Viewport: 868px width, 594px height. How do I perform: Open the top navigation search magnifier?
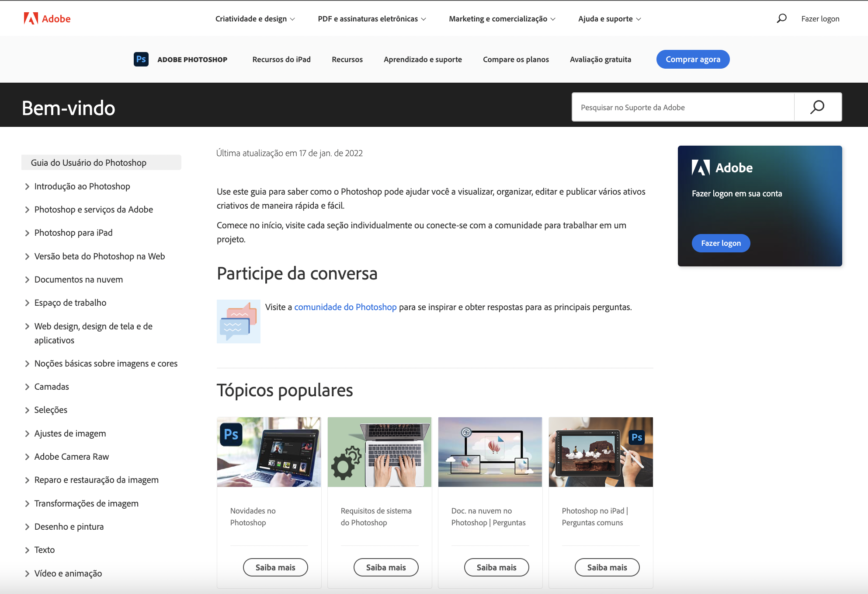tap(781, 18)
